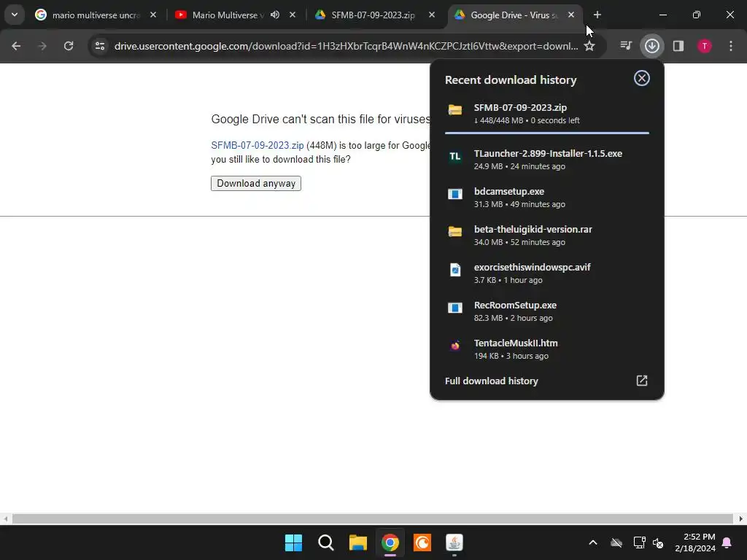Screen dimensions: 747x560
Task: Open the tab search dropdown arrow
Action: click(15, 15)
